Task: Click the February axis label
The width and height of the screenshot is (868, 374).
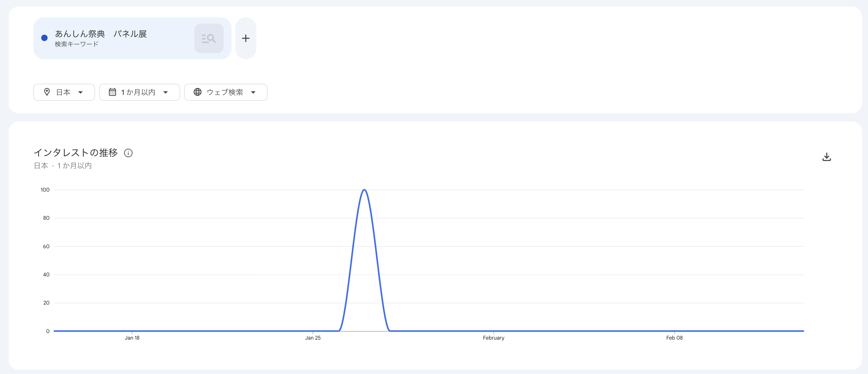Action: [x=493, y=338]
